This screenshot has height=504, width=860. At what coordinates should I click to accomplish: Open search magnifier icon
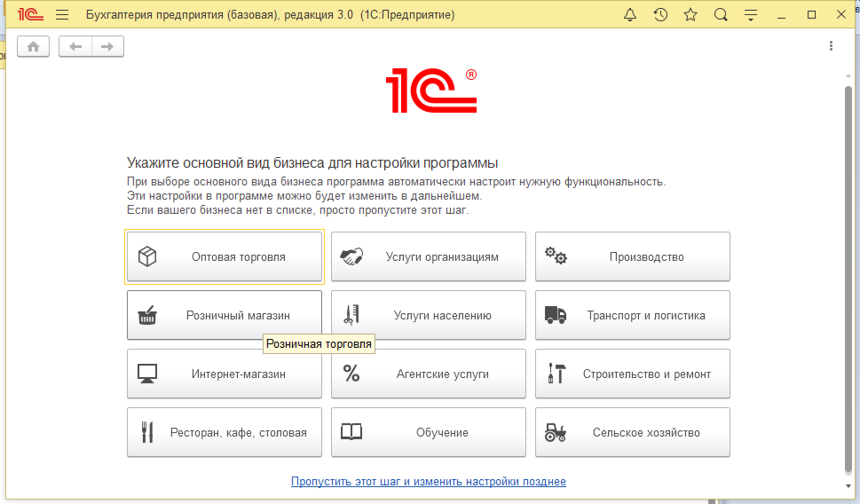click(x=721, y=15)
